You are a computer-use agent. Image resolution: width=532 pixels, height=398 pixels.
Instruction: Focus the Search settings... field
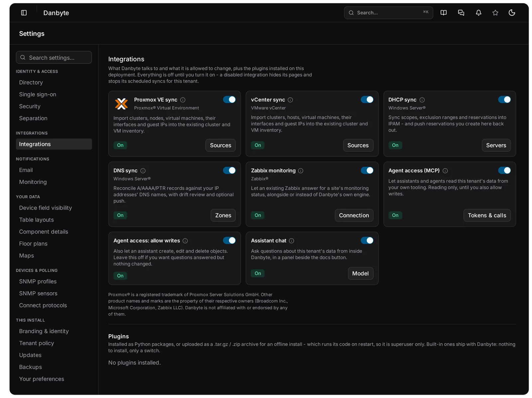tap(54, 57)
